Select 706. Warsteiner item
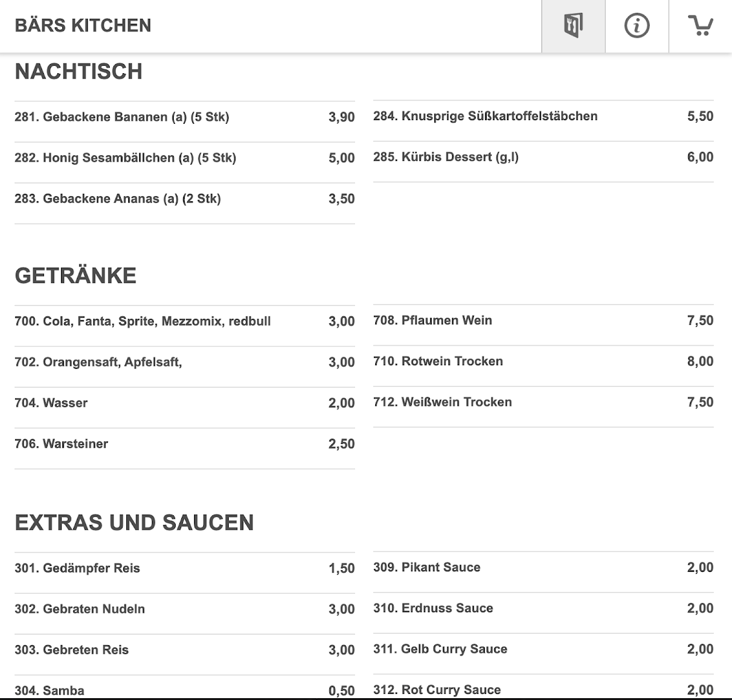 click(x=185, y=449)
